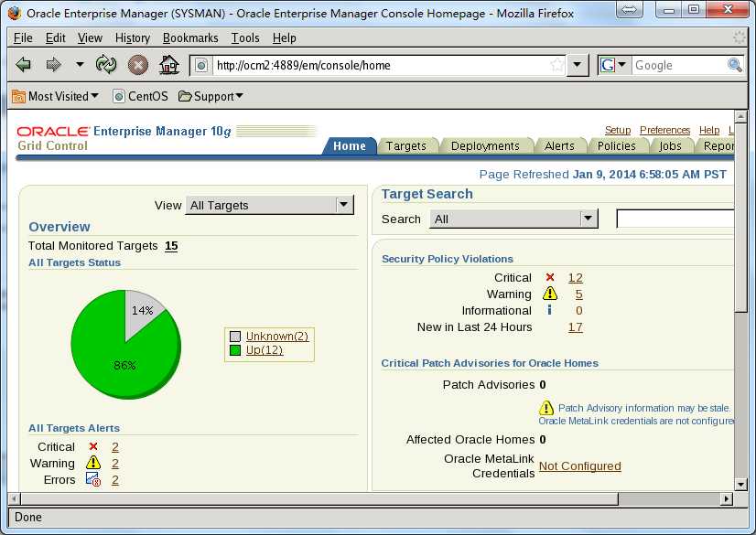Open the CentOS bookmark
This screenshot has height=535, width=756.
point(140,96)
